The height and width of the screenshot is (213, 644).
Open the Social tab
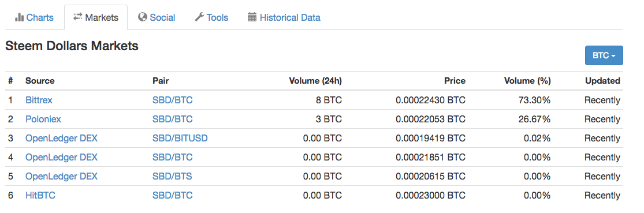tap(157, 18)
